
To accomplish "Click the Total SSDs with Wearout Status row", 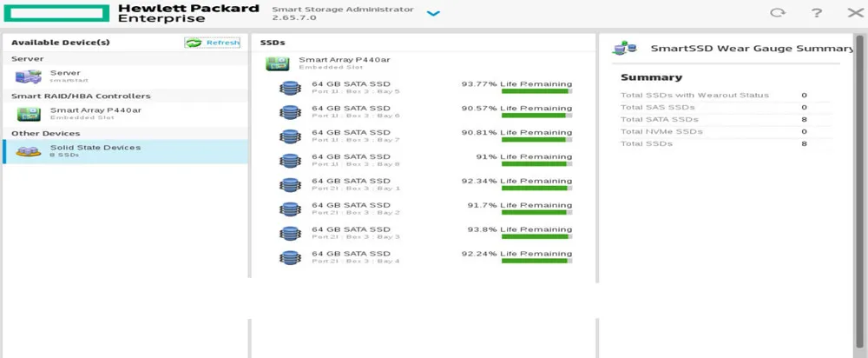I will pyautogui.click(x=725, y=96).
